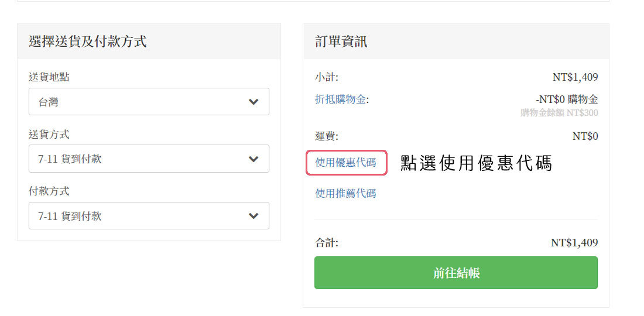The height and width of the screenshot is (316, 644).
Task: Open the 付款方式 7-11 貨到付款 dropdown
Action: coord(141,216)
